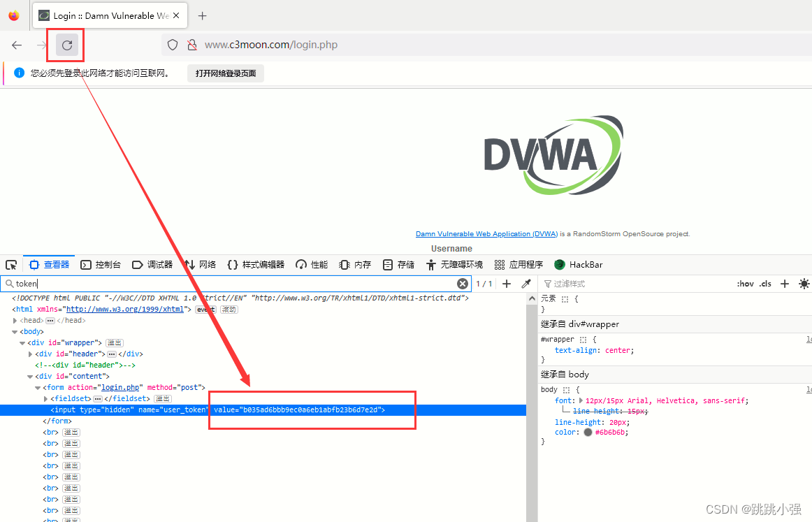
Task: Switch to the 调试器 debugger tab
Action: 152,265
